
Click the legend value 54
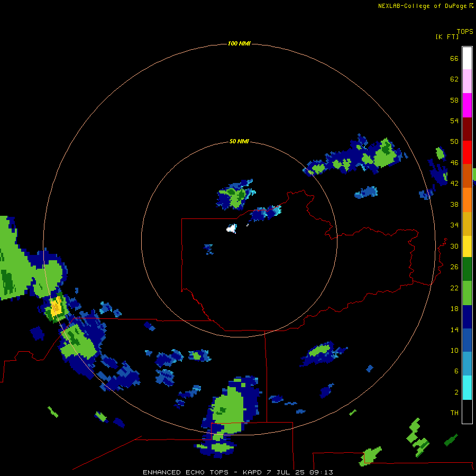point(454,121)
